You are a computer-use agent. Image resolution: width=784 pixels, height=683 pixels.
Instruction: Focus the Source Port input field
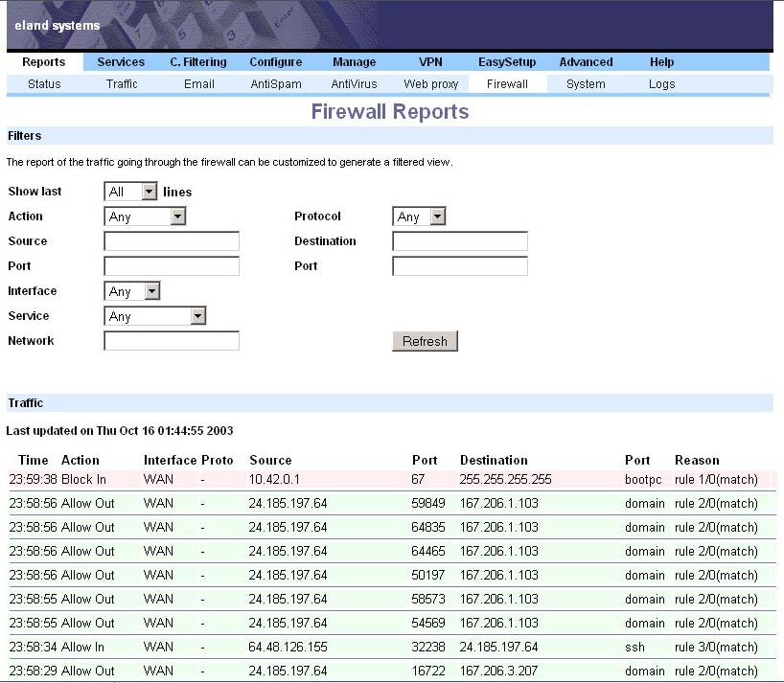point(172,265)
